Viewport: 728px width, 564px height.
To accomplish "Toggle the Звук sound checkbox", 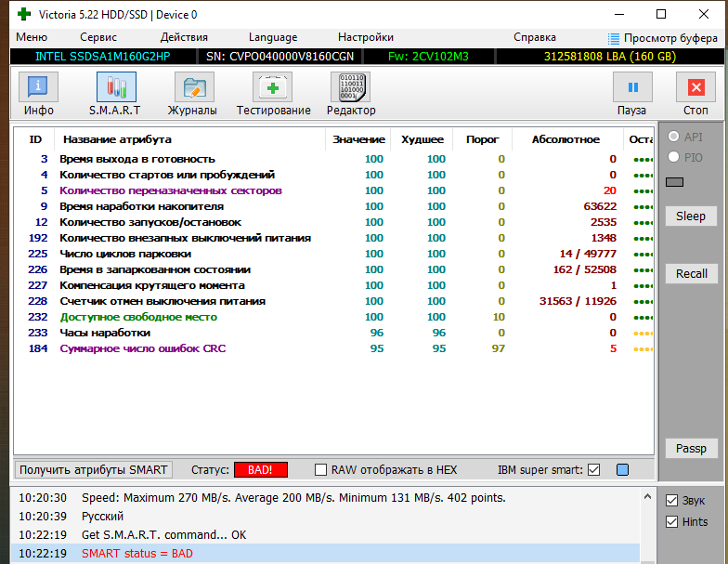I will point(672,500).
